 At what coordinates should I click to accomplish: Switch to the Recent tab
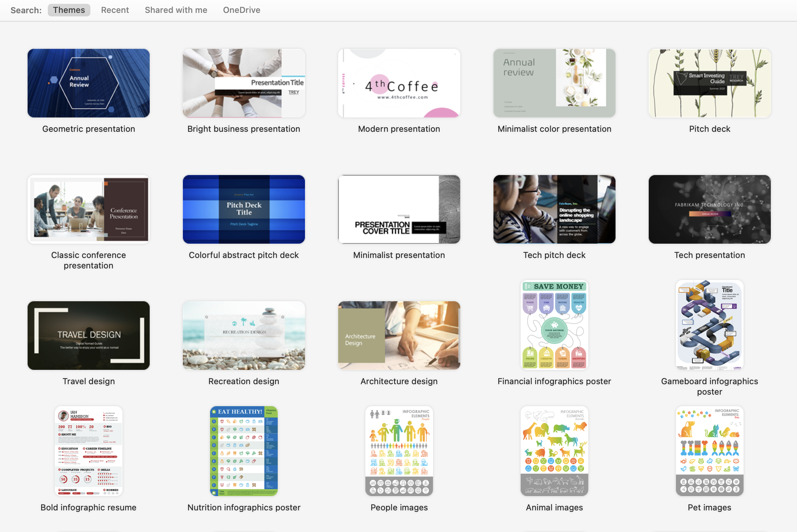[115, 9]
